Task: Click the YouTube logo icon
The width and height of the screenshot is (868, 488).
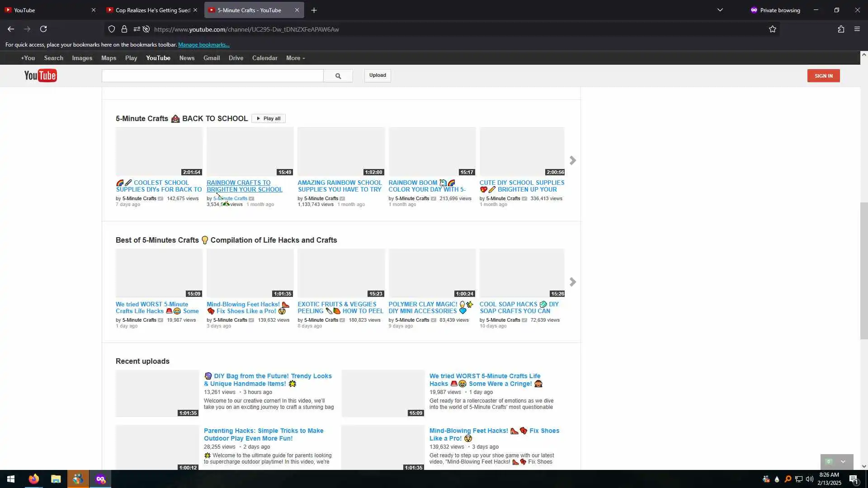Action: point(40,75)
